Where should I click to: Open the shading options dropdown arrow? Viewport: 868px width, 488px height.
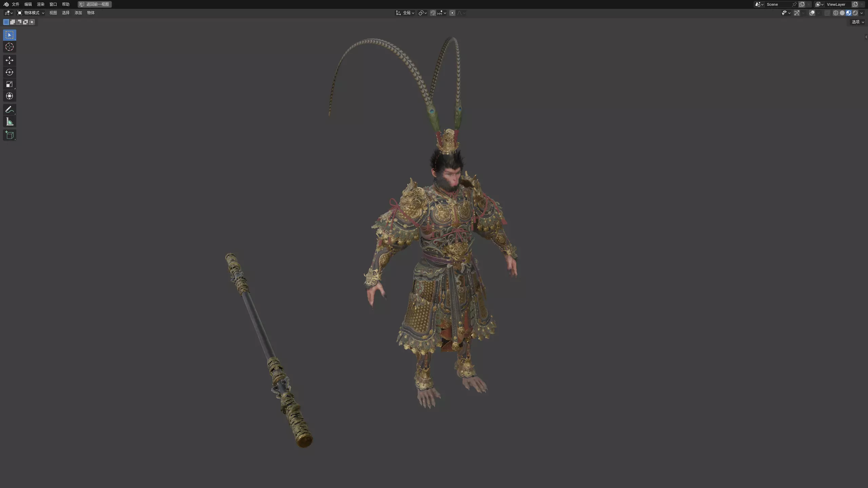click(862, 13)
